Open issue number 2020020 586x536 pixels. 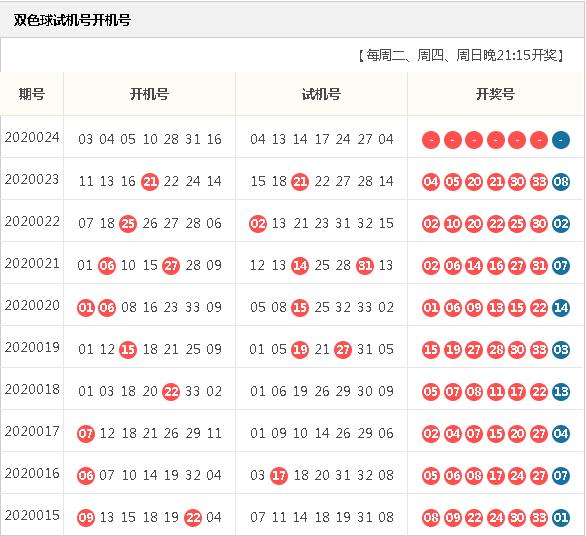pos(32,305)
